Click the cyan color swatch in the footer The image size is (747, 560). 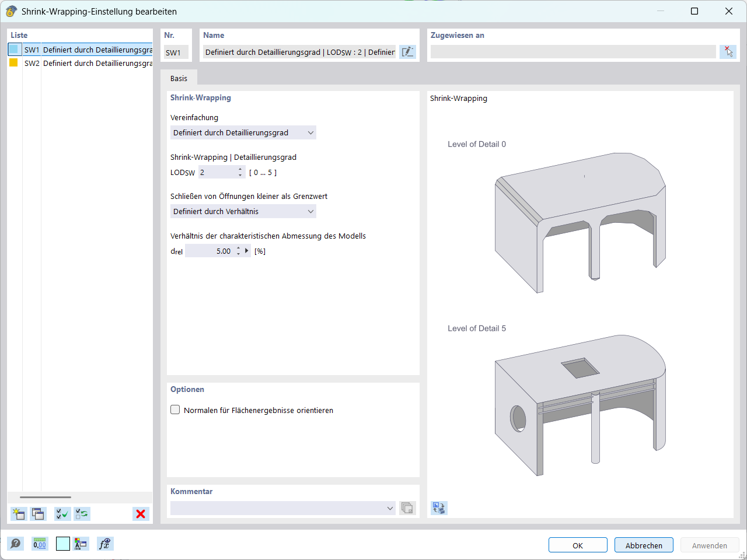62,544
